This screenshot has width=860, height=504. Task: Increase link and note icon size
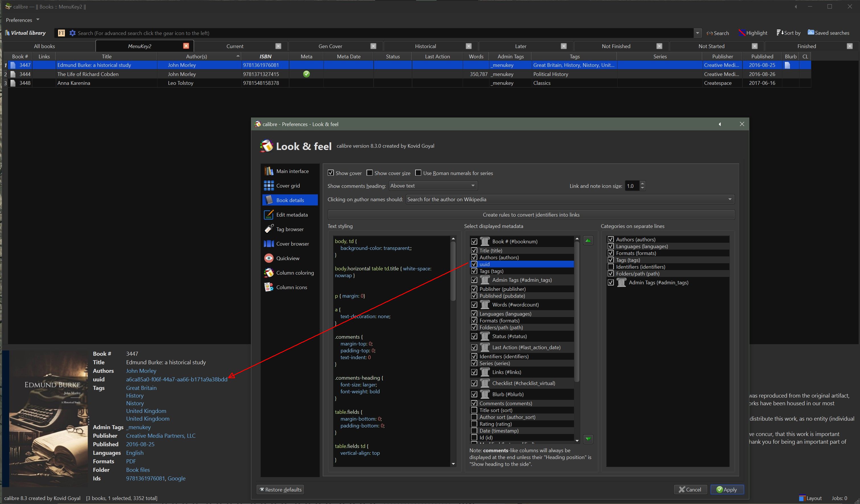[642, 184]
